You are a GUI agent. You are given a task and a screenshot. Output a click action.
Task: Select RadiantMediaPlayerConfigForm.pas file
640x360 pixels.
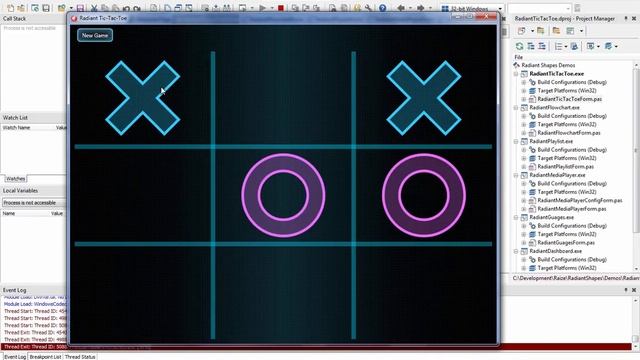pos(580,200)
